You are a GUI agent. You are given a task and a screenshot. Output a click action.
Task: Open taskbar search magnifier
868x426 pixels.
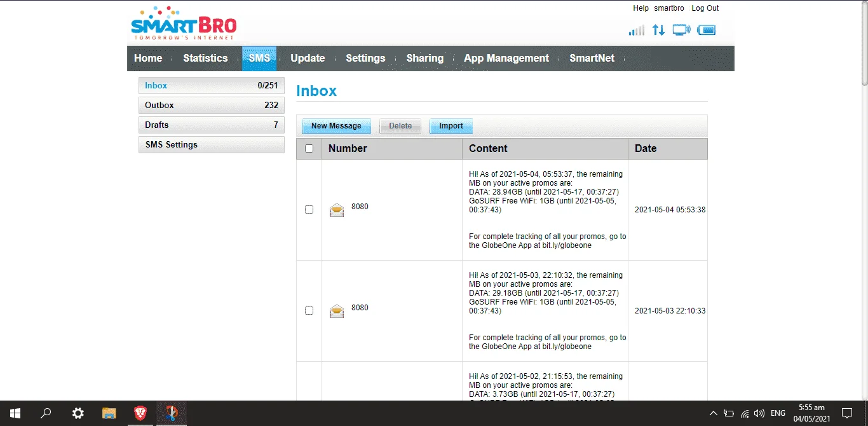[x=46, y=413]
